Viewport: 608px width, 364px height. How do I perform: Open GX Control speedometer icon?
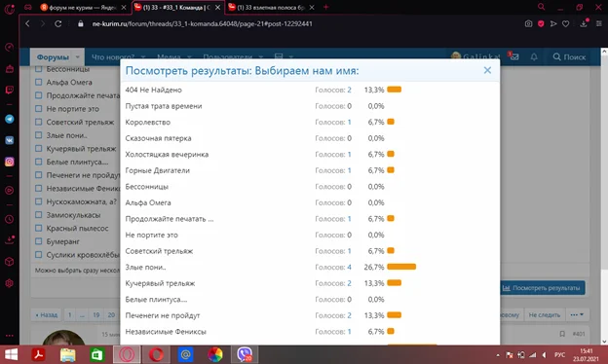pyautogui.click(x=10, y=48)
